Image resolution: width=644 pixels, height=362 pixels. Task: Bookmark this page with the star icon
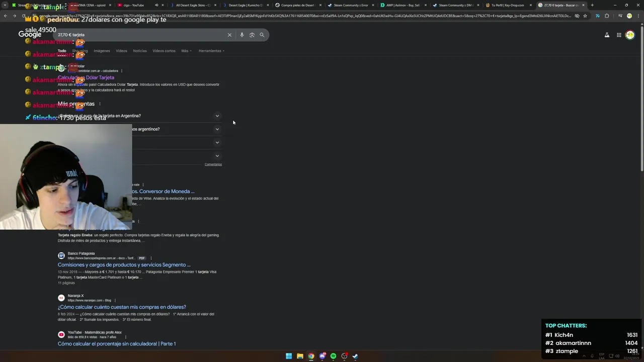(585, 16)
